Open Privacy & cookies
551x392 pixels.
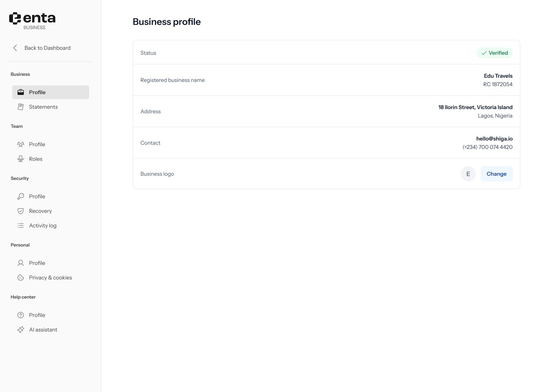(x=51, y=278)
